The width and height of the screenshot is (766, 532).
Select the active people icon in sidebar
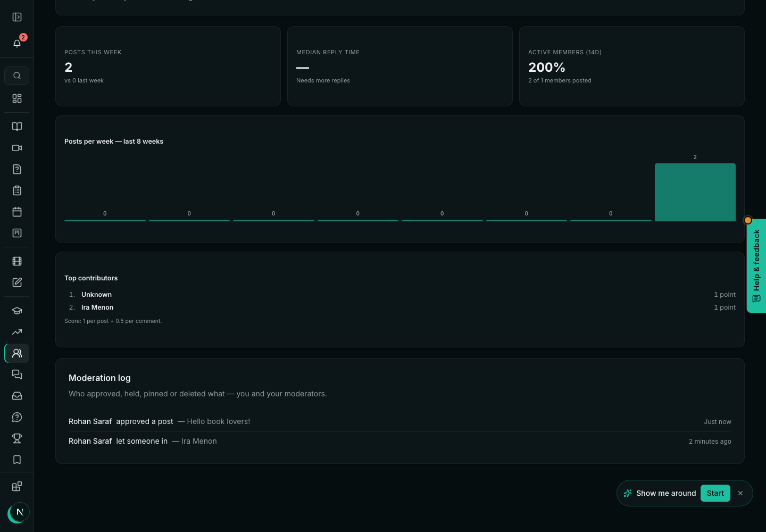17,353
